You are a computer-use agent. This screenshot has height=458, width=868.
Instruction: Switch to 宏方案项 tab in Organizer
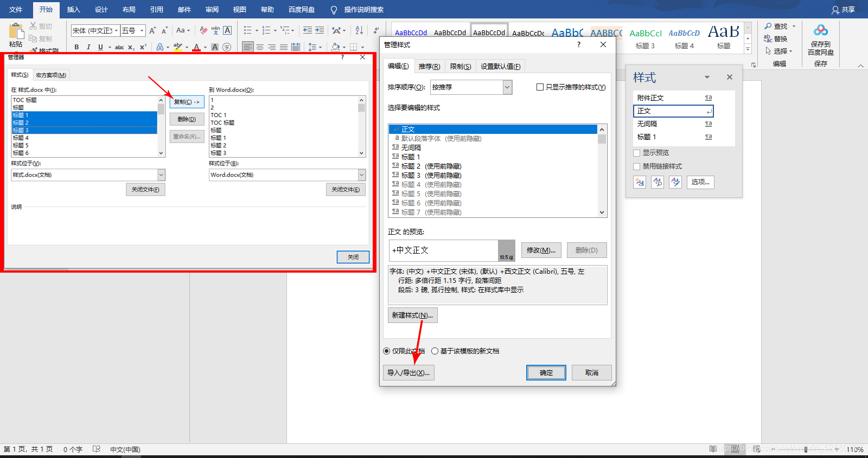(51, 75)
